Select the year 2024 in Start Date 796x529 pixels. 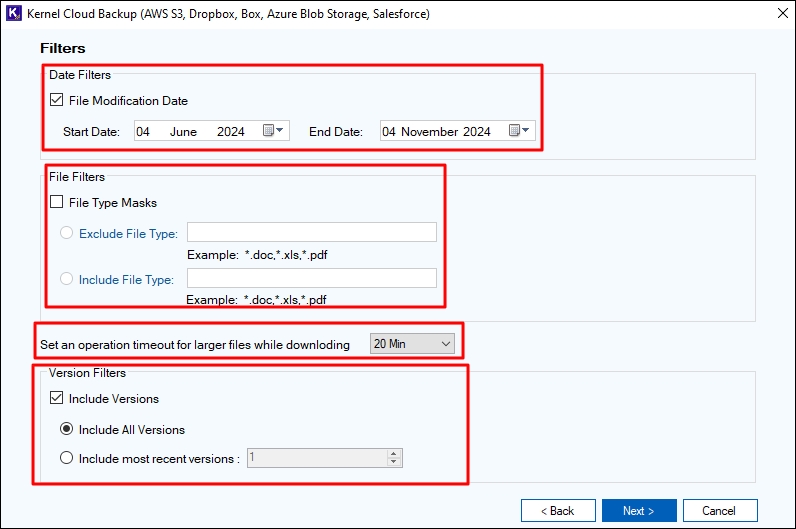click(231, 132)
